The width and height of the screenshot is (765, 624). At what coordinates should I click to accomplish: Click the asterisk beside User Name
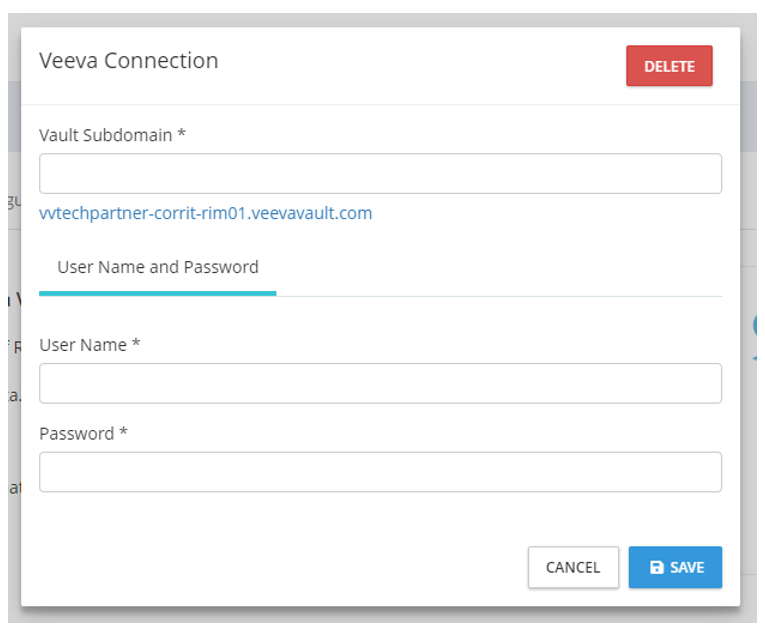[136, 345]
